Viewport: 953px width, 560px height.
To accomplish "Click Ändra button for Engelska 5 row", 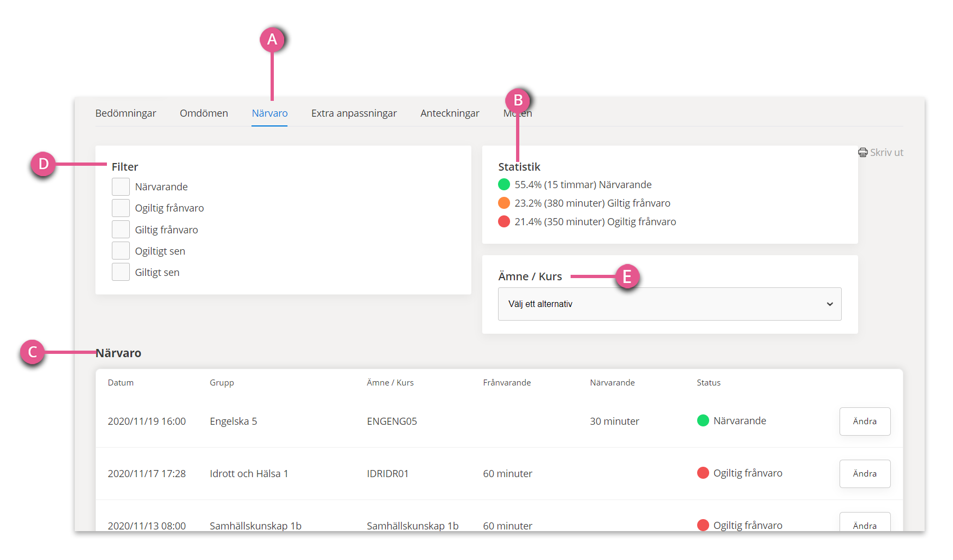I will (x=865, y=421).
